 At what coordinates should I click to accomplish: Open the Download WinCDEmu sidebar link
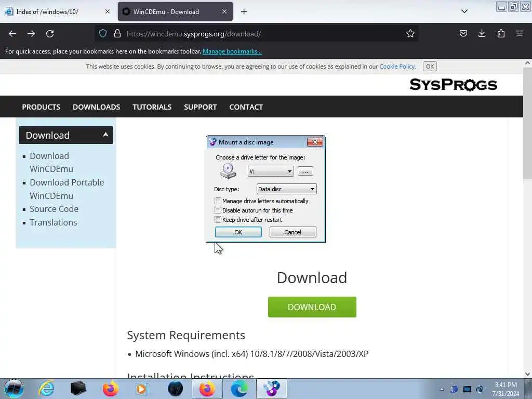[51, 162]
